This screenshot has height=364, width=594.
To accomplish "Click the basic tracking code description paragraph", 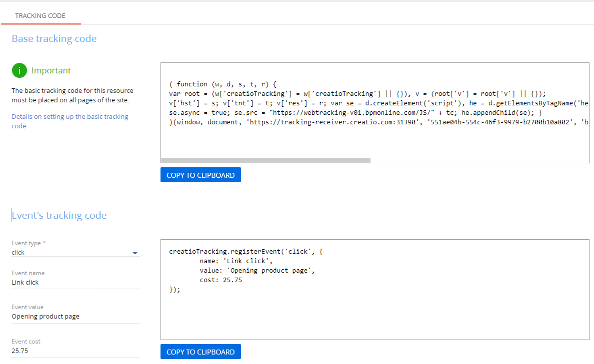I will click(x=72, y=95).
